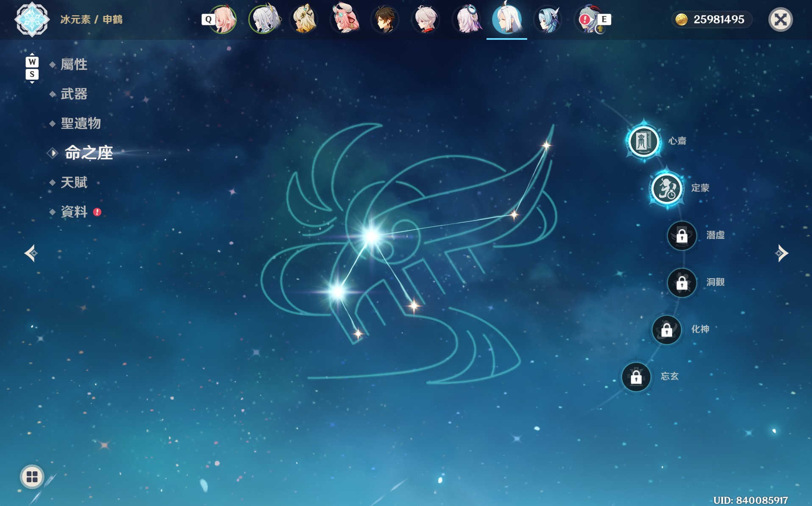Select the blue-haired character portrait in top bar

[x=548, y=19]
